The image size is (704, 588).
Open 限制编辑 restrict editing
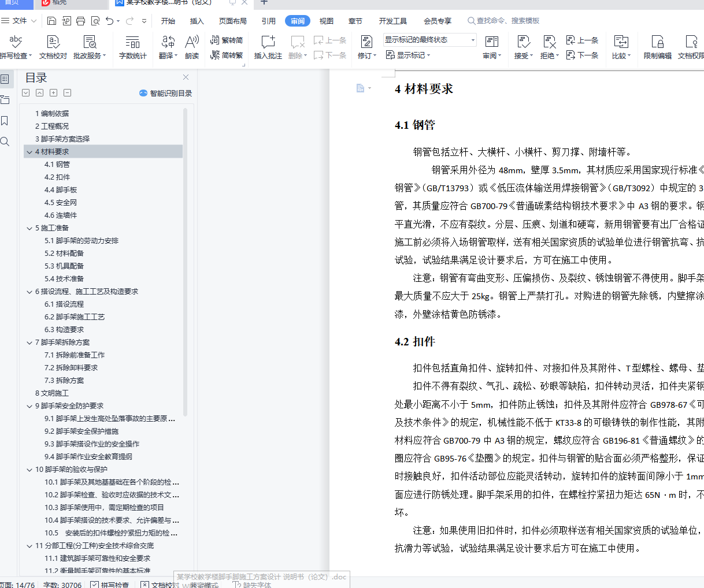point(658,47)
